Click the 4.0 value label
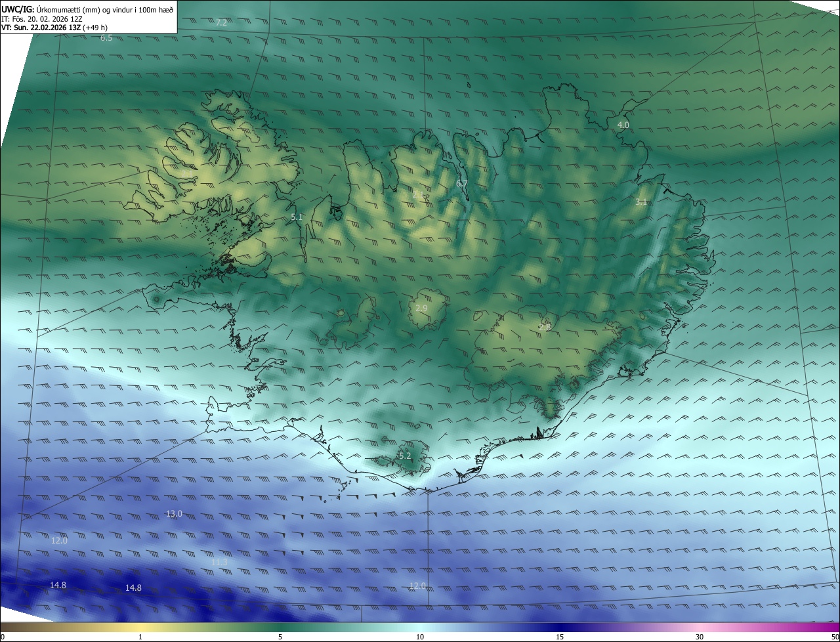This screenshot has width=840, height=642. [x=623, y=125]
